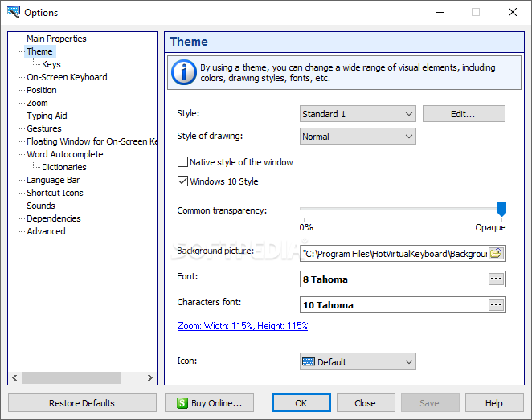Click the Options window title icon
This screenshot has width=532, height=420.
pos(14,12)
